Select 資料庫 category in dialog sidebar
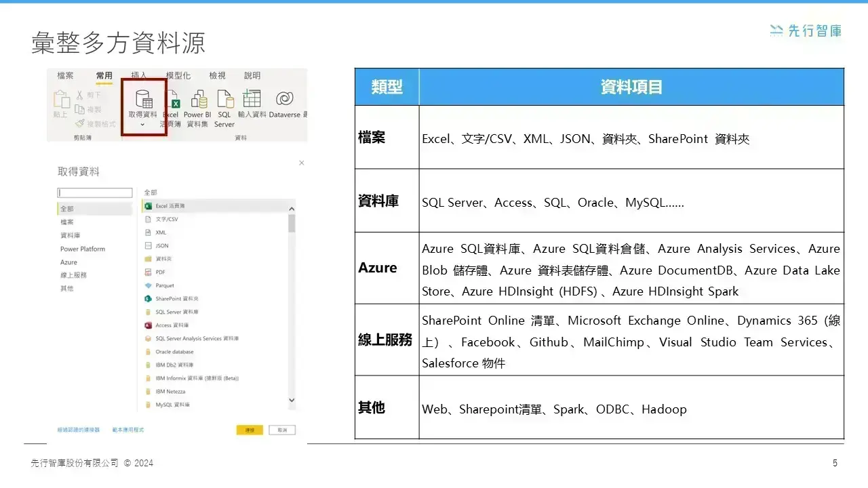 [x=71, y=236]
